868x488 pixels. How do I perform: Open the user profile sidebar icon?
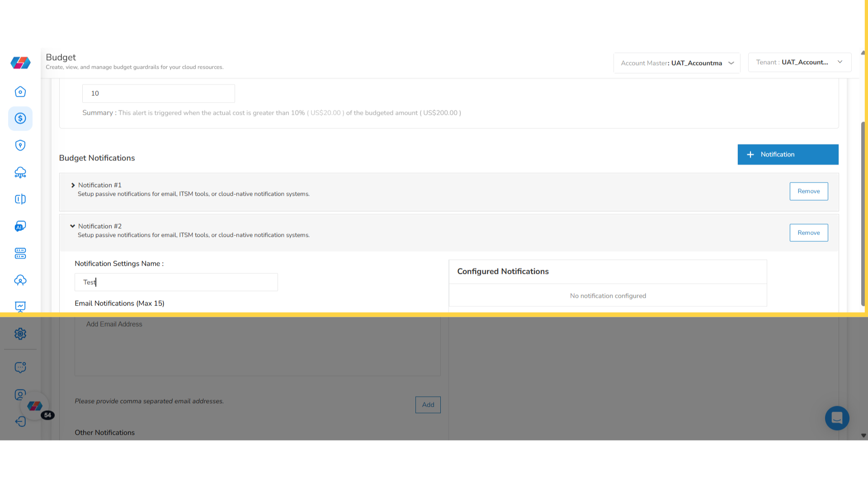click(x=20, y=394)
